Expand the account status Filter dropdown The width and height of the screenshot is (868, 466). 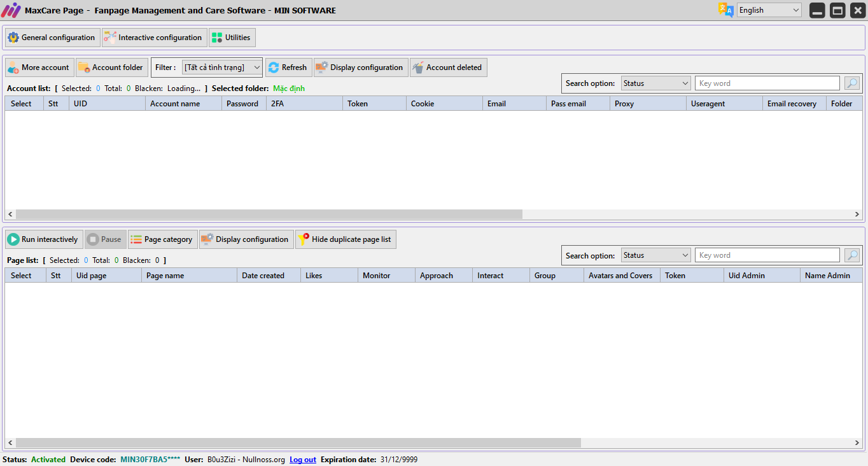pyautogui.click(x=222, y=67)
